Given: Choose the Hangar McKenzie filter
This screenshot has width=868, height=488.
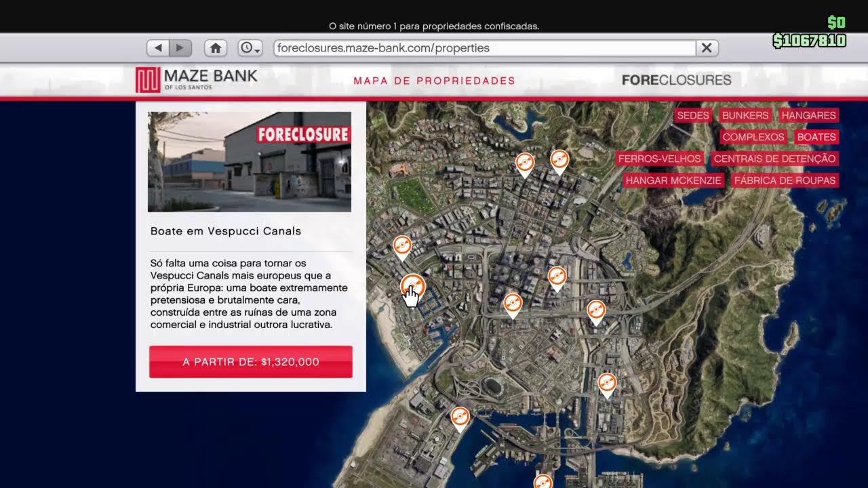Looking at the screenshot, I should click(x=674, y=180).
